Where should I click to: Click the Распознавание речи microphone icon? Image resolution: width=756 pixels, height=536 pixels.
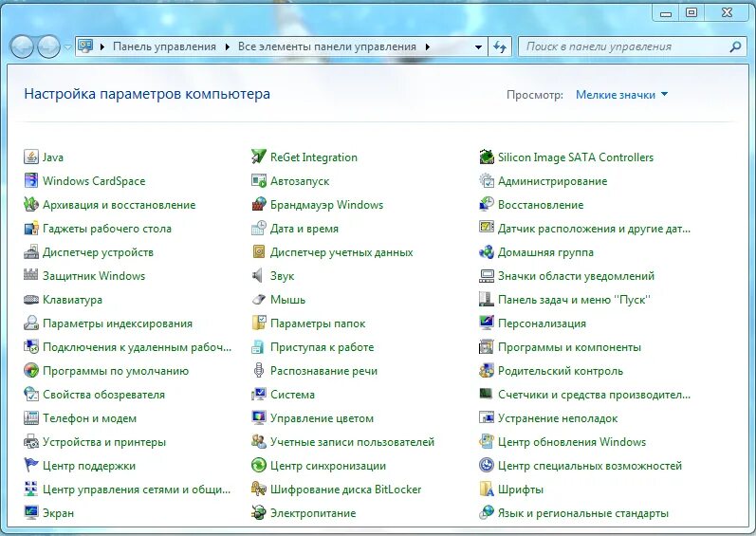click(x=259, y=370)
